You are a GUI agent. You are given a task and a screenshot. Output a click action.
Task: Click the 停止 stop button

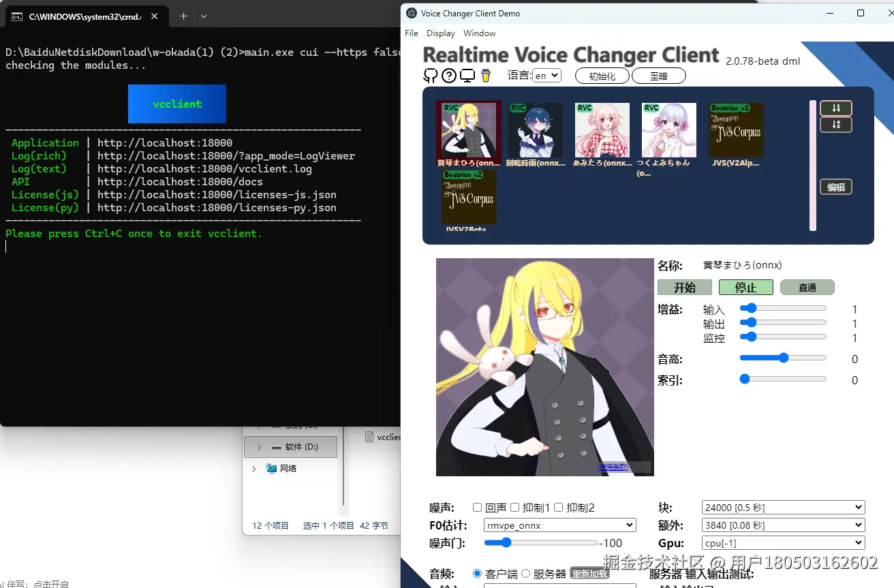point(746,288)
